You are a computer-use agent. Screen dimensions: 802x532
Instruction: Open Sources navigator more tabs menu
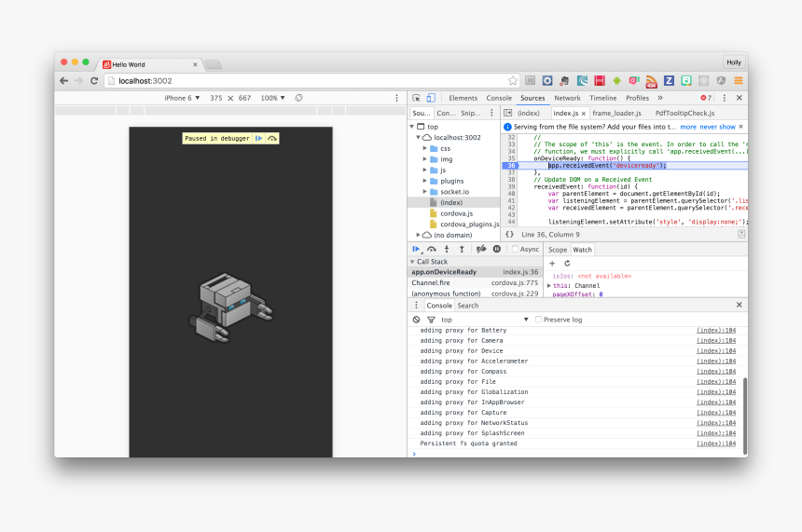(491, 113)
